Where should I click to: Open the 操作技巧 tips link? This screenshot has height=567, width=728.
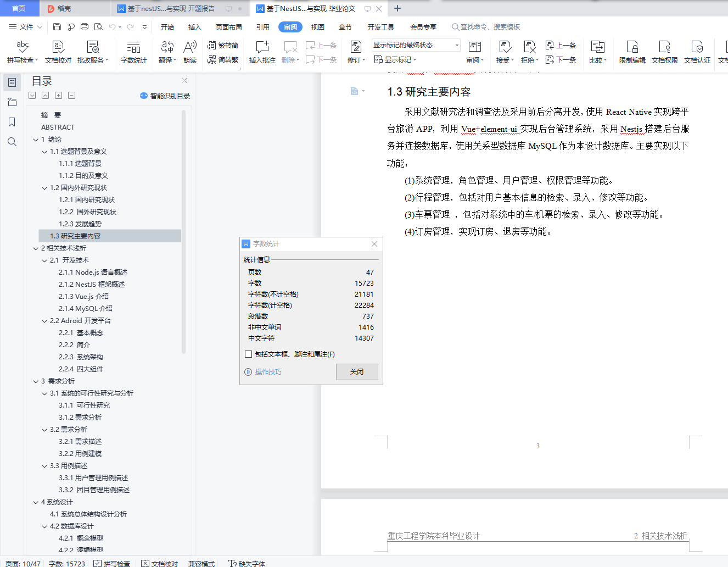(263, 372)
